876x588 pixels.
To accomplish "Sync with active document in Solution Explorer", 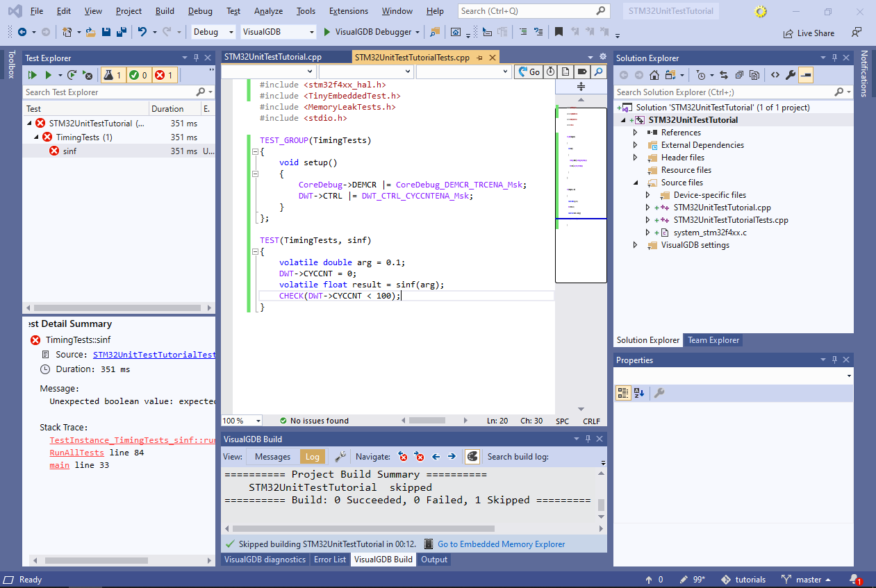I will click(723, 75).
